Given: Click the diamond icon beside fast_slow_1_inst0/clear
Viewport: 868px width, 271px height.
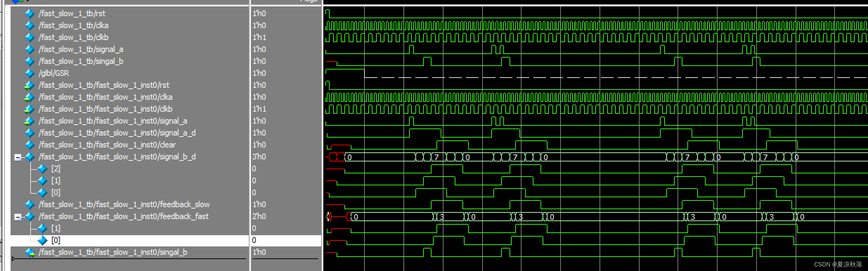Looking at the screenshot, I should pyautogui.click(x=30, y=145).
